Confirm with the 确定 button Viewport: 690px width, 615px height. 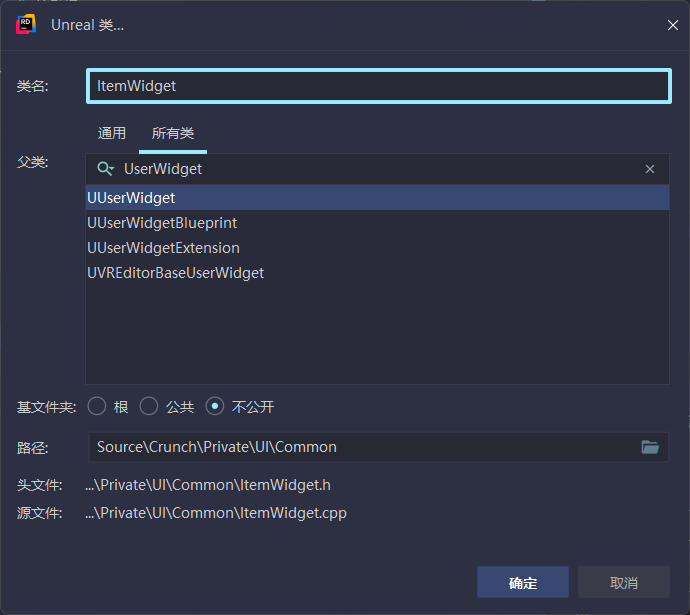(x=523, y=582)
